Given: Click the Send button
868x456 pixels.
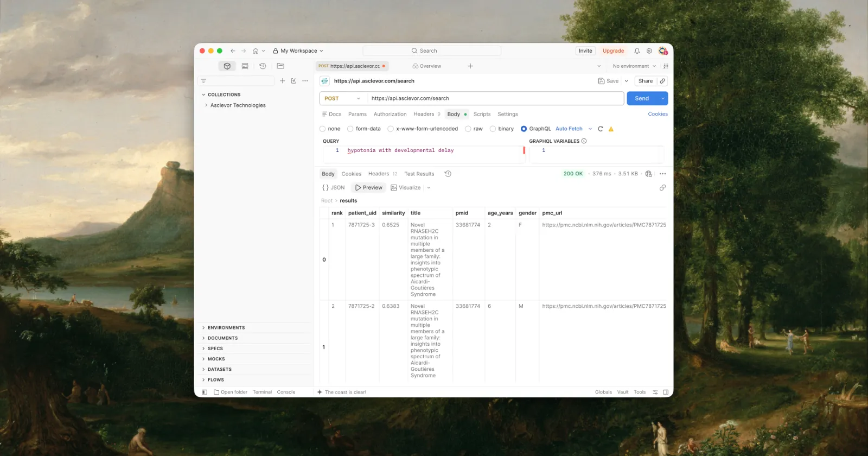Looking at the screenshot, I should 642,98.
